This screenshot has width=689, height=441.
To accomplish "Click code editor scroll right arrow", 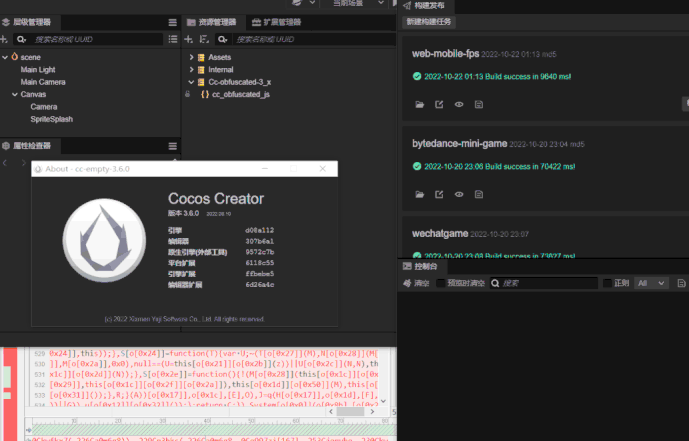I will [x=372, y=412].
